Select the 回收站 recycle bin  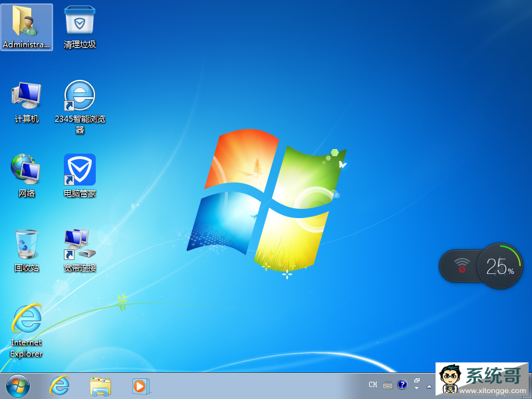(x=27, y=251)
